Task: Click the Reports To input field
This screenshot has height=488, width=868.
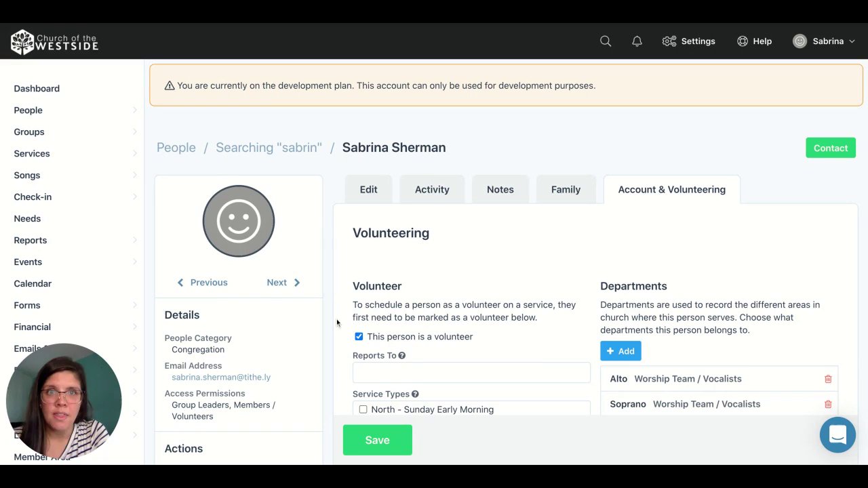Action: tap(471, 373)
